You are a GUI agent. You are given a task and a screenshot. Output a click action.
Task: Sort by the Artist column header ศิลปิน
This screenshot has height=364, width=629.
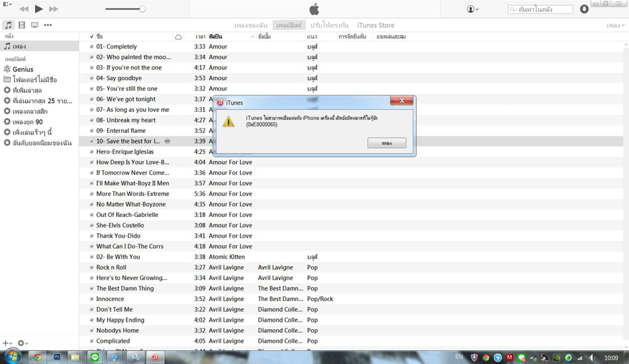pyautogui.click(x=232, y=36)
